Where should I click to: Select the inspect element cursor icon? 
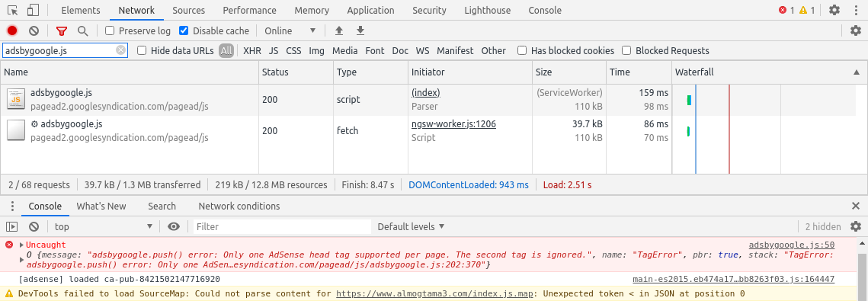coord(13,10)
